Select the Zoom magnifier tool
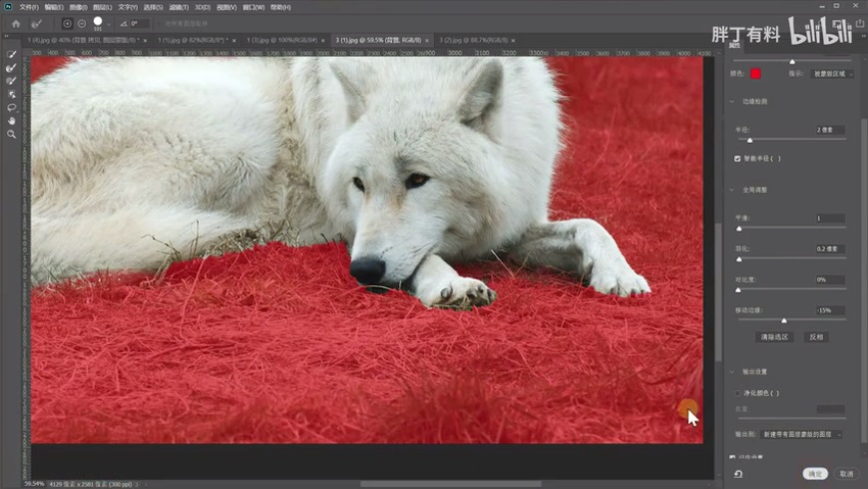This screenshot has height=489, width=868. tap(12, 133)
